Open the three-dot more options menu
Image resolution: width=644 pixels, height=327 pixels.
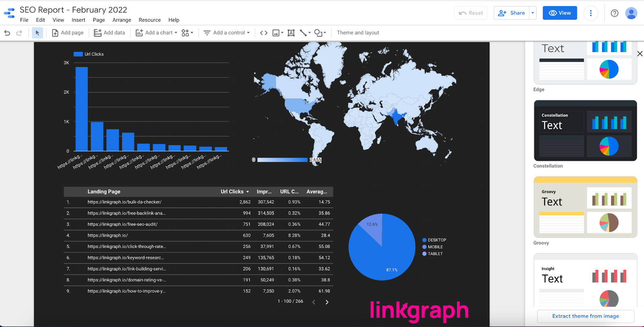[x=590, y=13]
